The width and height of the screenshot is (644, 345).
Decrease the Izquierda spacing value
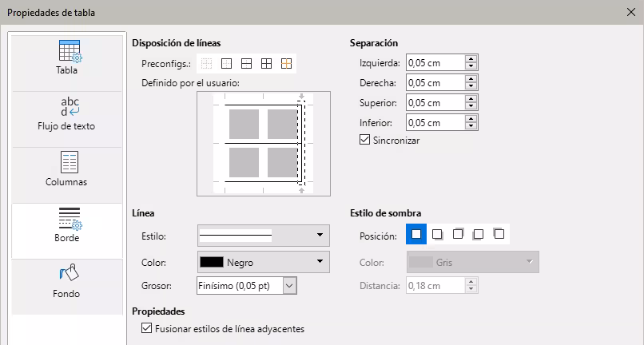point(471,66)
